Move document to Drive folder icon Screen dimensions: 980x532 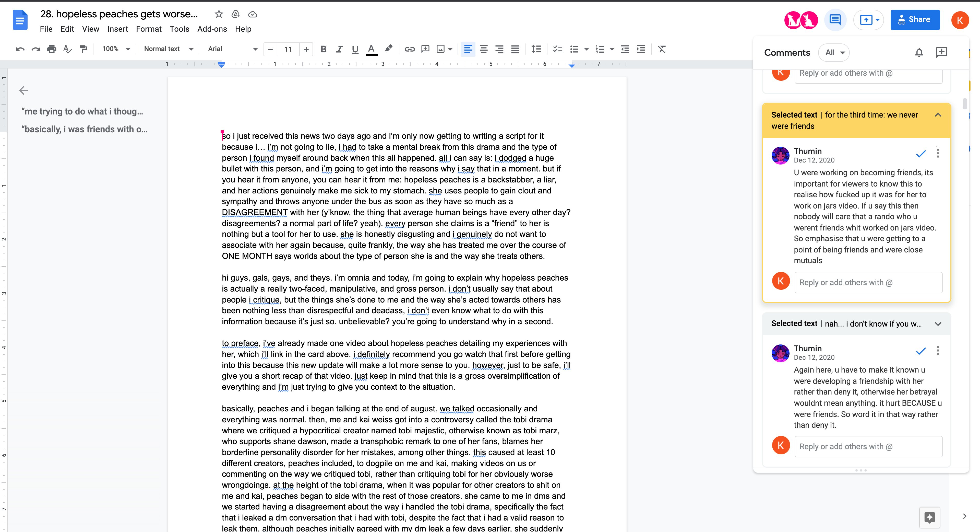236,14
